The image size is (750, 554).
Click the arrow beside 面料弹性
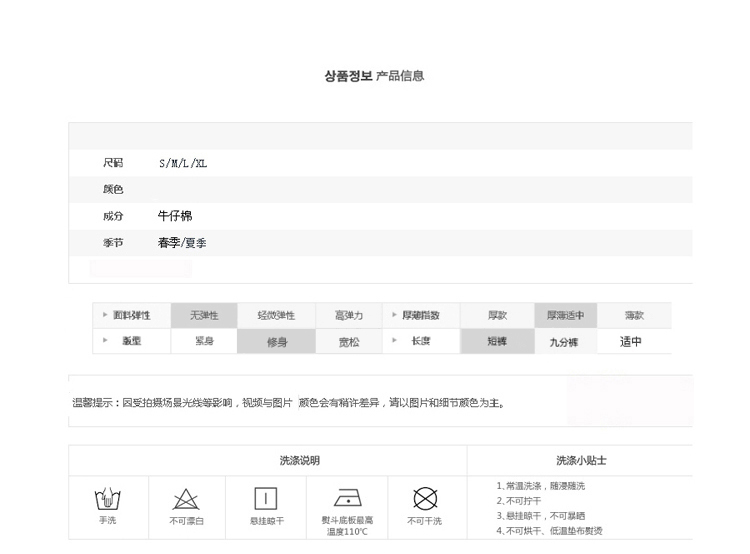point(104,315)
